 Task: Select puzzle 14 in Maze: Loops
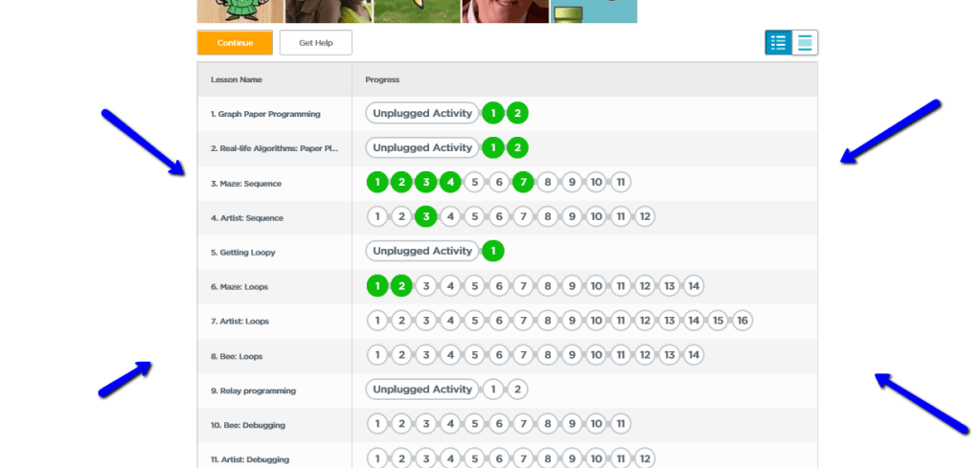point(694,285)
